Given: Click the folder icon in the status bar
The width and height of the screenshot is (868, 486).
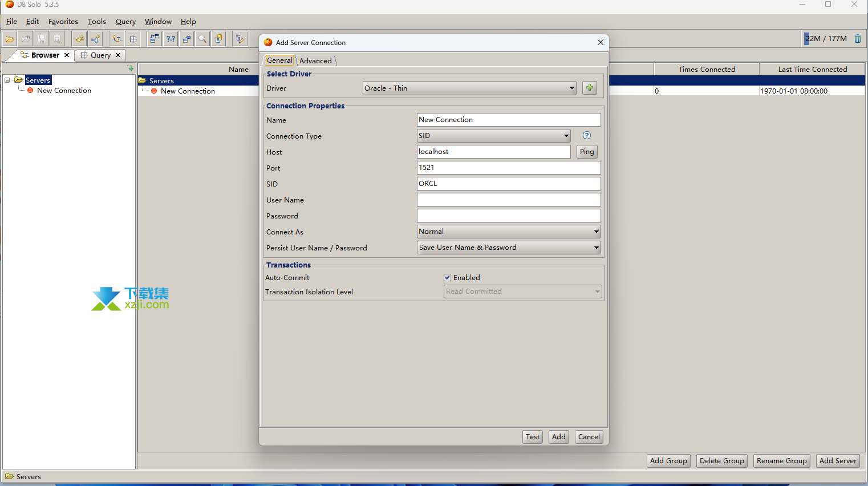Looking at the screenshot, I should 10,476.
